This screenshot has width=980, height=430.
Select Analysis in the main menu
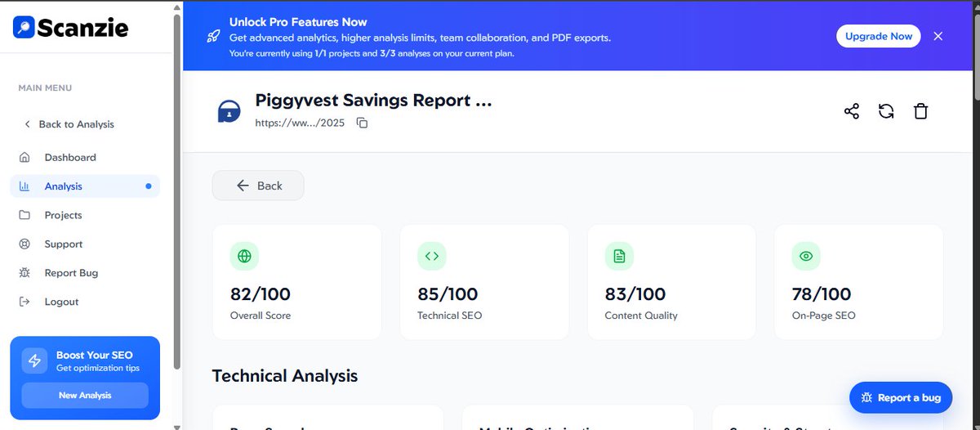[85, 186]
